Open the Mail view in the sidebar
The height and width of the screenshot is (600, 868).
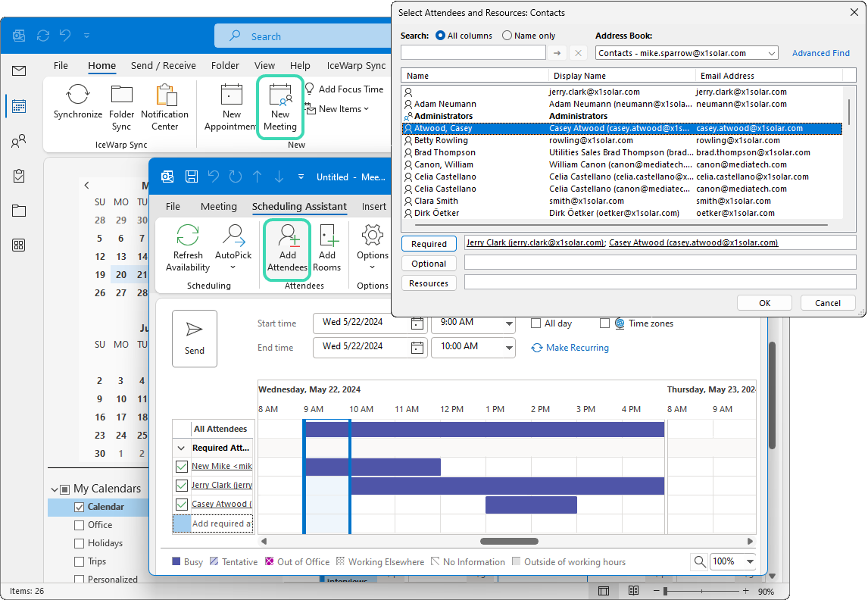19,71
